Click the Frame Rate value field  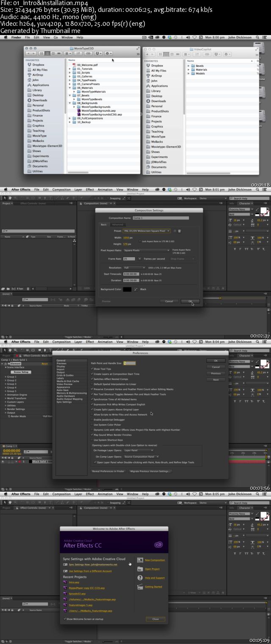pyautogui.click(x=129, y=258)
